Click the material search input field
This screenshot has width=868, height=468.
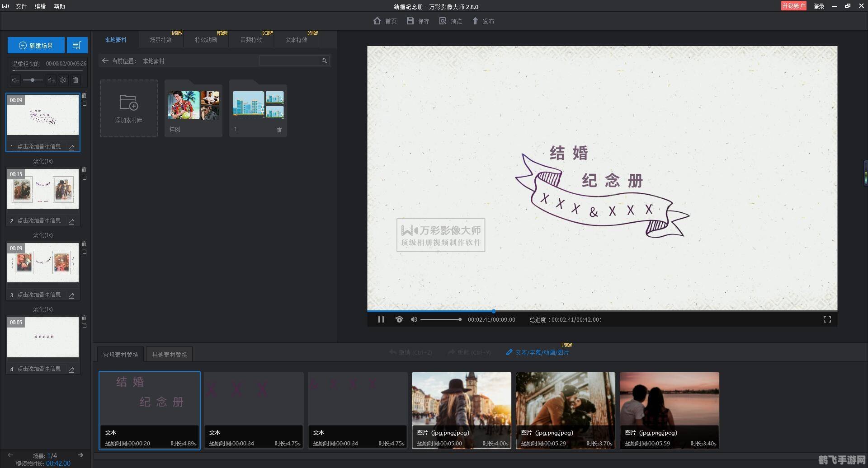pyautogui.click(x=290, y=61)
